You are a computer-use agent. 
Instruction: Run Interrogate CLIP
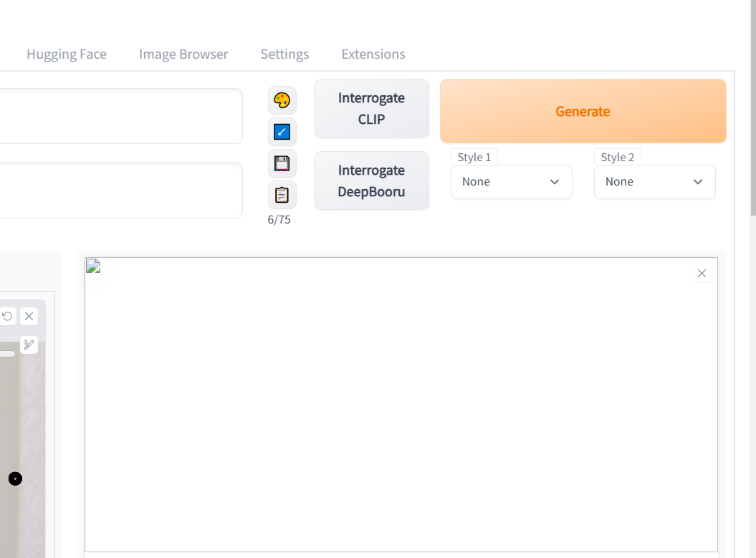point(371,109)
